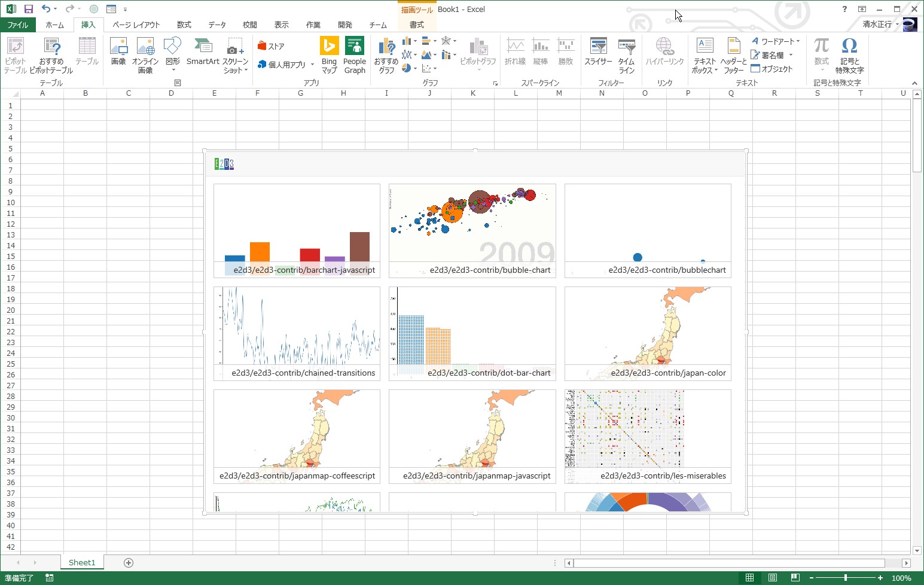This screenshot has width=924, height=585.
Task: Switch to ページ レイアウト tab
Action: (136, 25)
